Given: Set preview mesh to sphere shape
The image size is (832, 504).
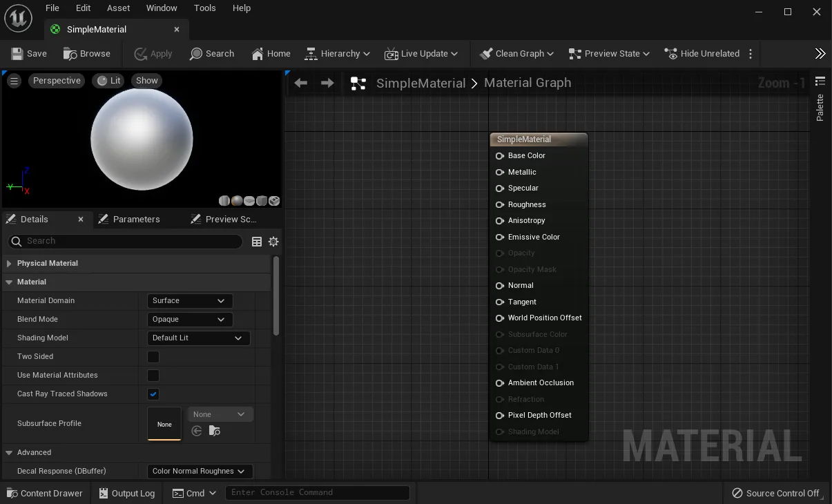Looking at the screenshot, I should click(x=237, y=201).
